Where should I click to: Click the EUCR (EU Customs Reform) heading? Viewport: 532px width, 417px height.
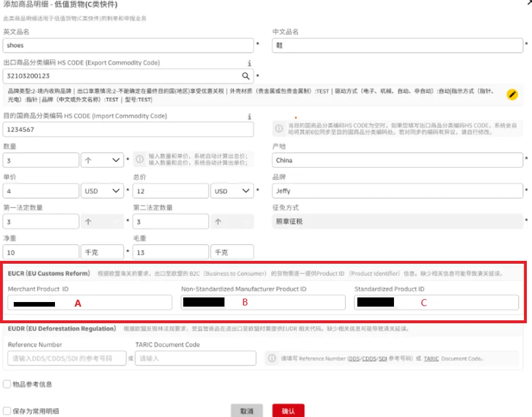49,273
